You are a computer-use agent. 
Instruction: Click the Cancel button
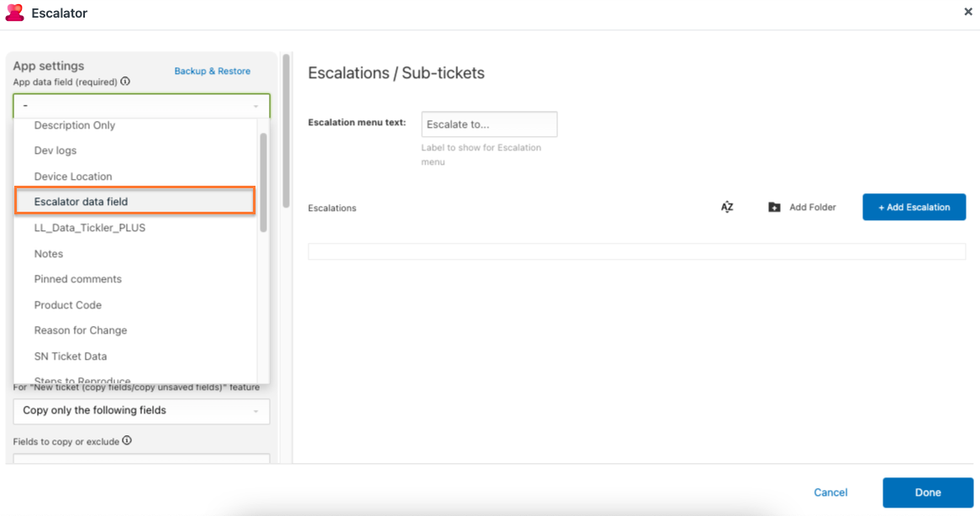(x=830, y=492)
